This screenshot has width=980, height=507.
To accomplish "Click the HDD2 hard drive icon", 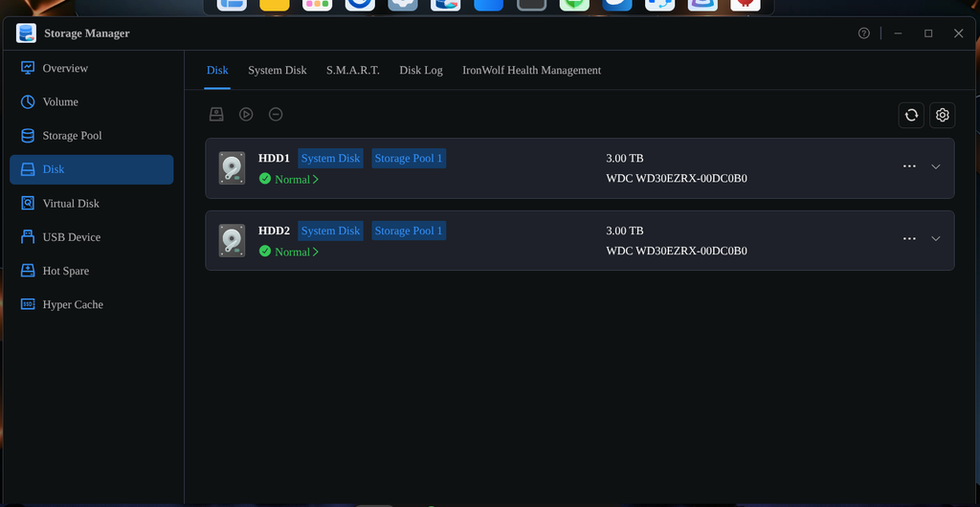I will (232, 240).
